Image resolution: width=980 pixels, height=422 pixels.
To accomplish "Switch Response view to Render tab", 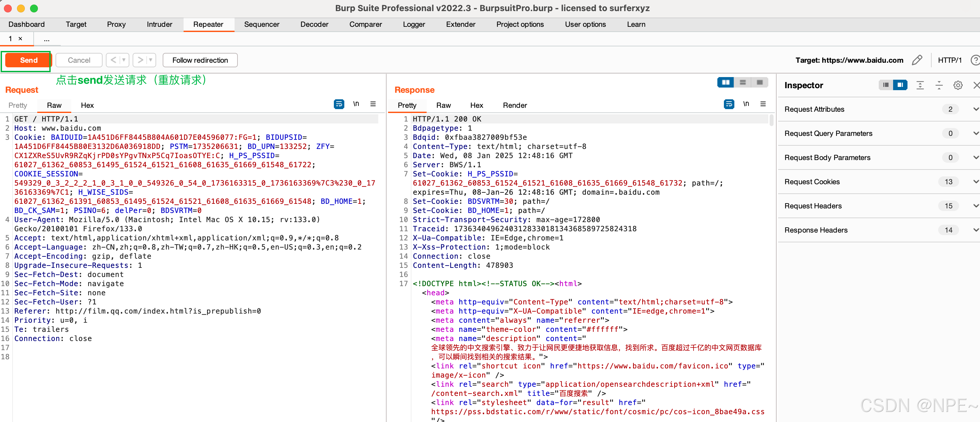I will (x=514, y=105).
